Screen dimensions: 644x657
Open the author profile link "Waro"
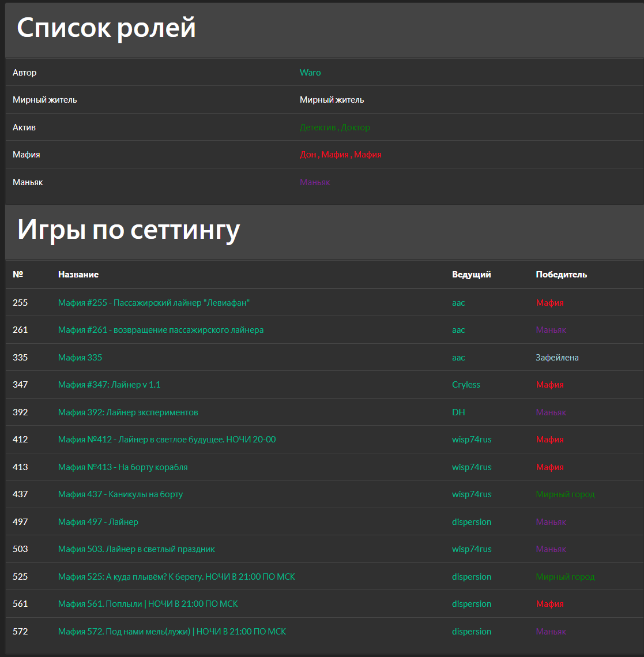(310, 72)
